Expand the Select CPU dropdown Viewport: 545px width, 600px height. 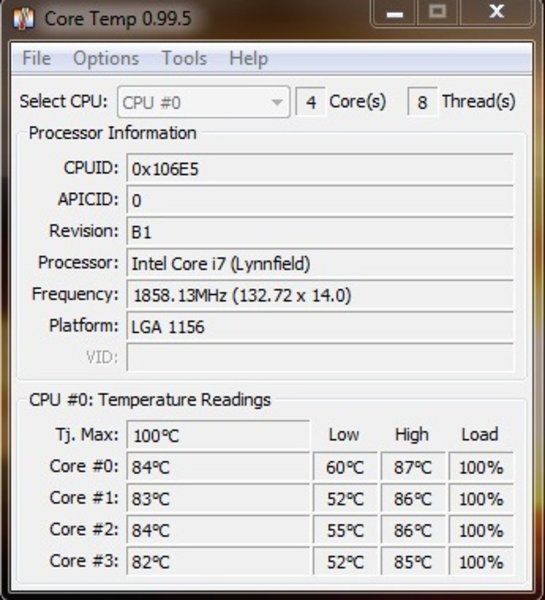(x=204, y=102)
